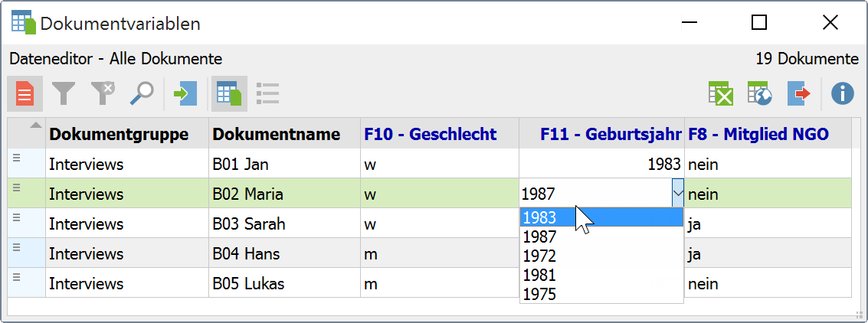Select the B05 Lukas cell
The width and height of the screenshot is (868, 323).
tap(284, 283)
